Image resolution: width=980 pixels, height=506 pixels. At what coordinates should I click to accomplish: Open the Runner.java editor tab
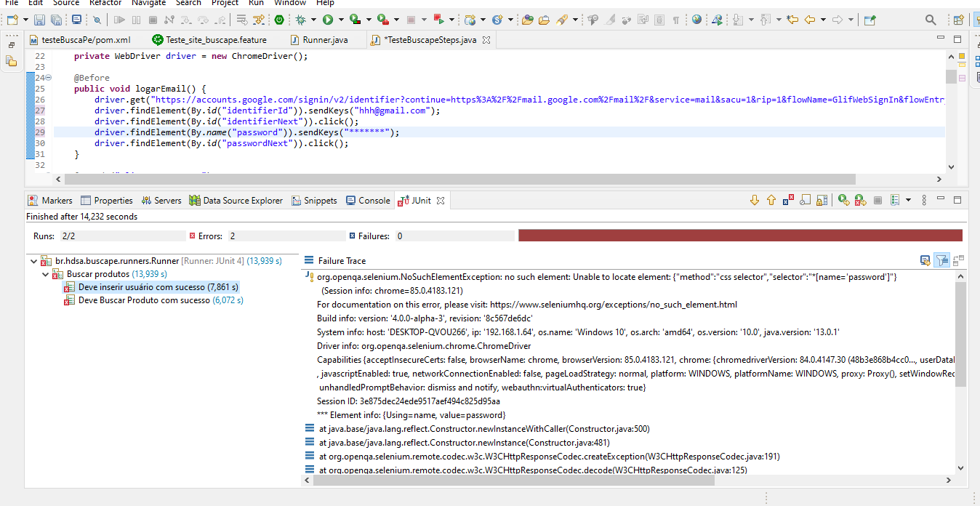point(324,40)
